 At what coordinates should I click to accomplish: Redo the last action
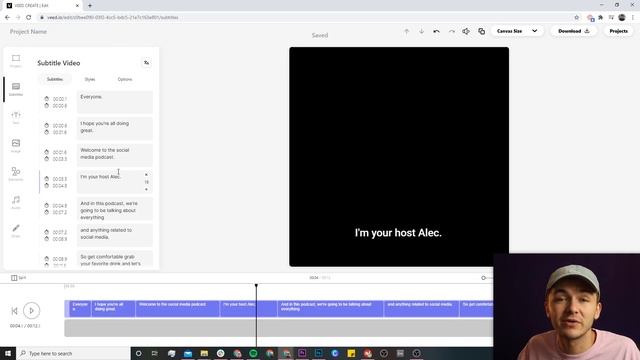coord(451,31)
